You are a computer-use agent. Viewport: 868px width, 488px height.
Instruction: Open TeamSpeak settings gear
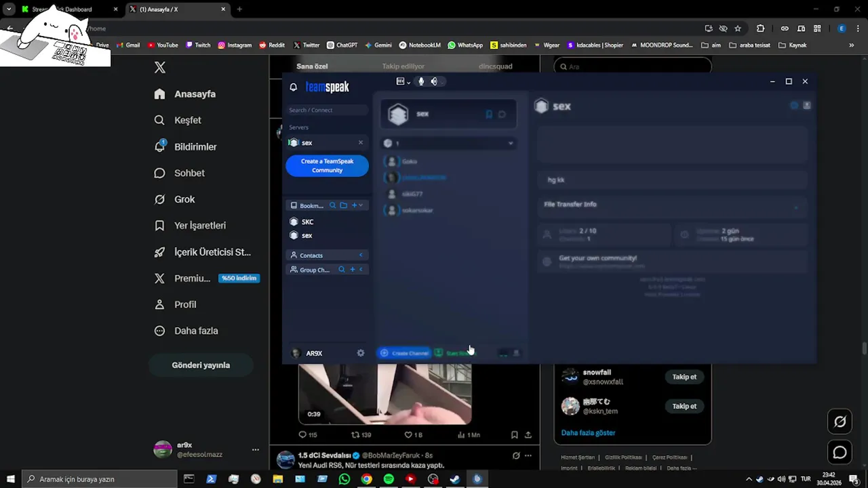[x=361, y=353]
